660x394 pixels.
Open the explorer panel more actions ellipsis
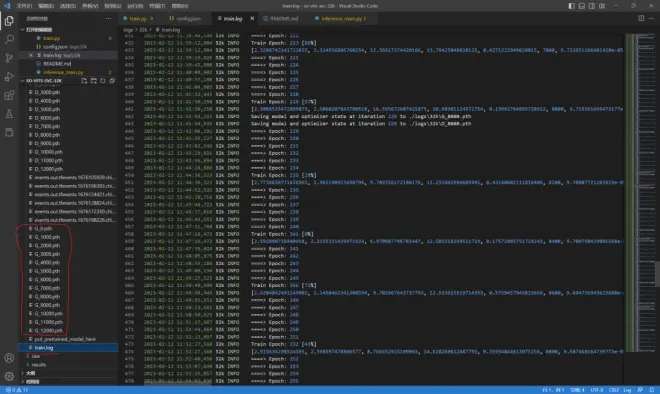[109, 18]
